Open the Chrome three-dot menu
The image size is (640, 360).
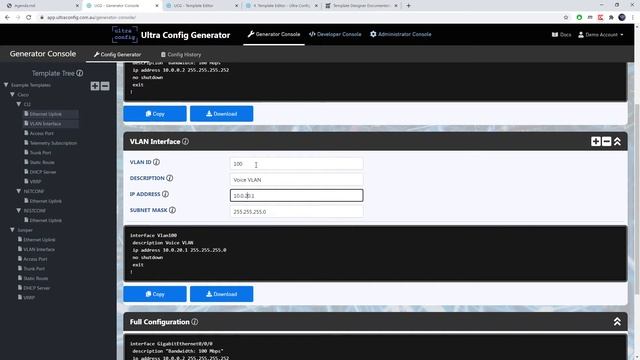tap(633, 18)
